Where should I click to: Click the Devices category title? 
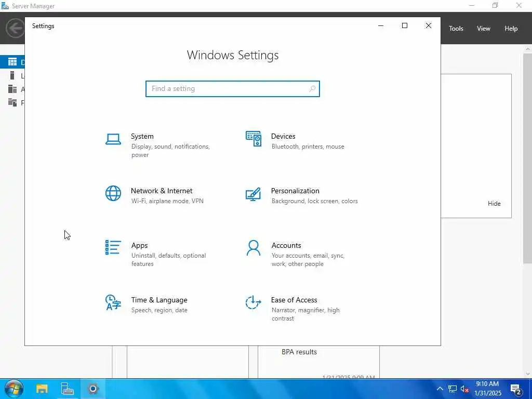click(283, 137)
